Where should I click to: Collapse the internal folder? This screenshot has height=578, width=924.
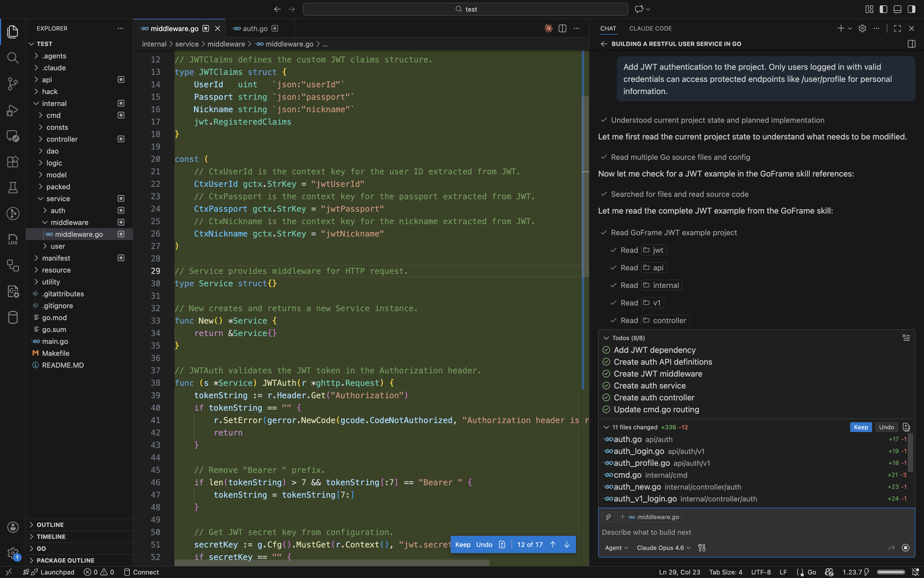79,103
